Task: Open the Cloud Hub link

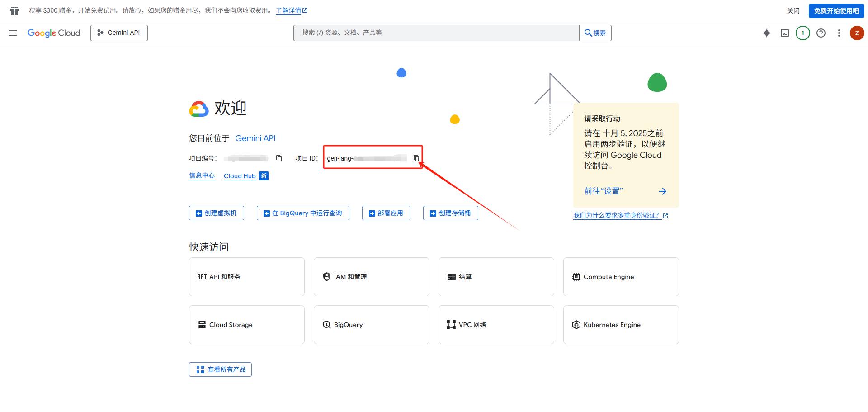Action: click(240, 176)
